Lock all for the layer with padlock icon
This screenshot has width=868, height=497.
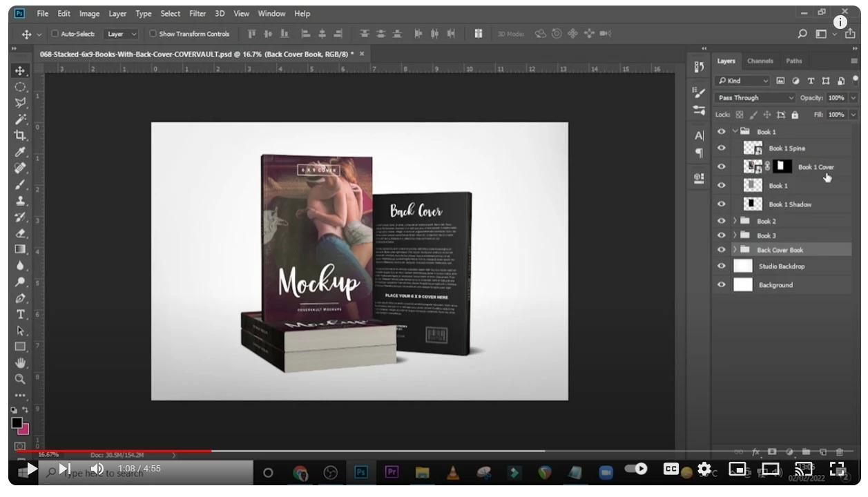pos(795,115)
